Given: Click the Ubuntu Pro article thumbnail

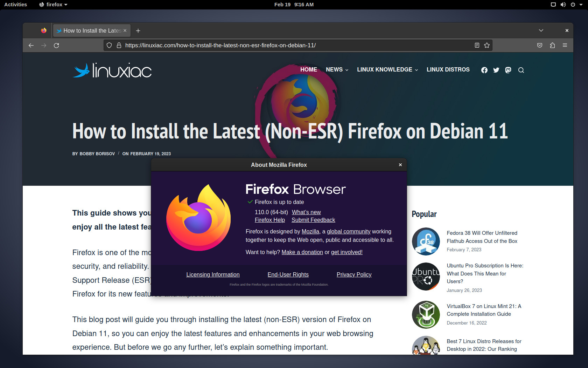Looking at the screenshot, I should point(426,277).
